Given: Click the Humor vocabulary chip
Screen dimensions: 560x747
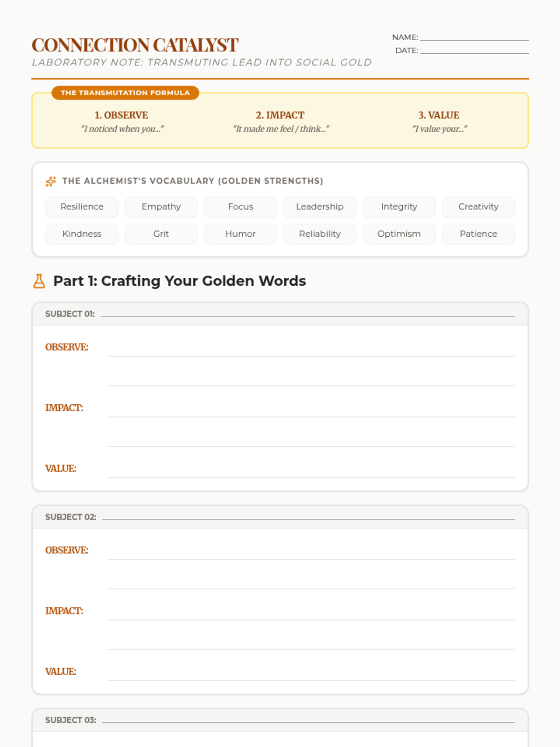Looking at the screenshot, I should (240, 234).
